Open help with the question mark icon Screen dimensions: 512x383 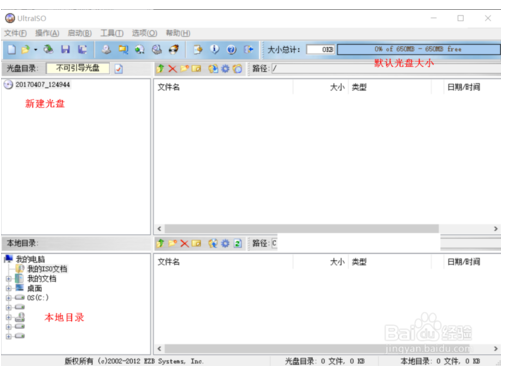232,50
